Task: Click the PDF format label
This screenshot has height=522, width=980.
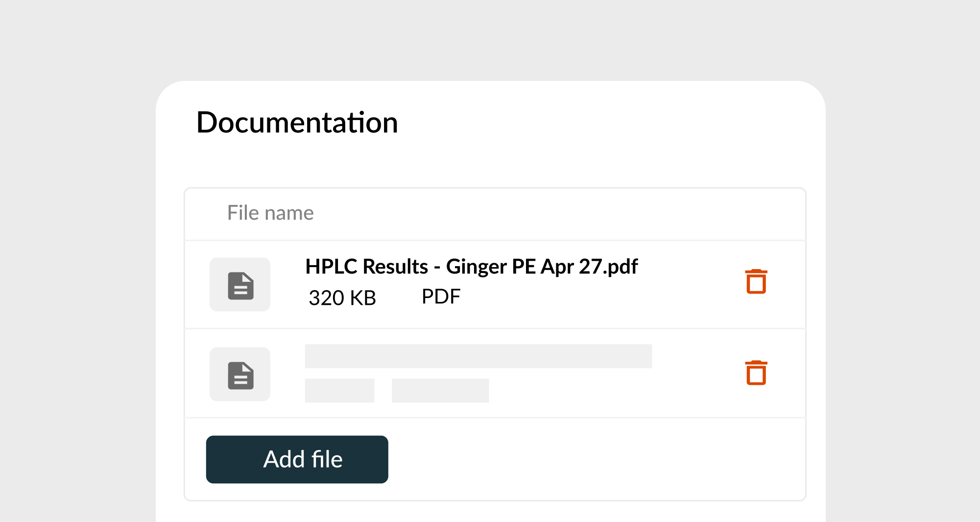Action: [x=440, y=296]
